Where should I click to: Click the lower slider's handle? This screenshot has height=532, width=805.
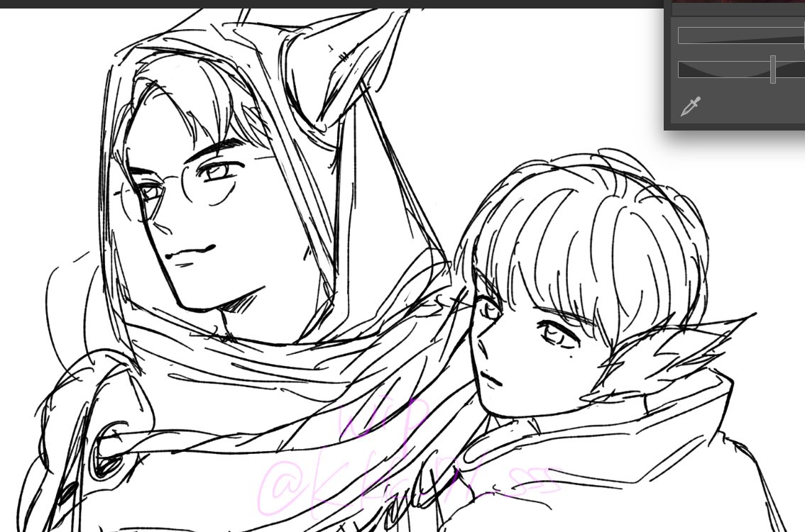tap(772, 70)
